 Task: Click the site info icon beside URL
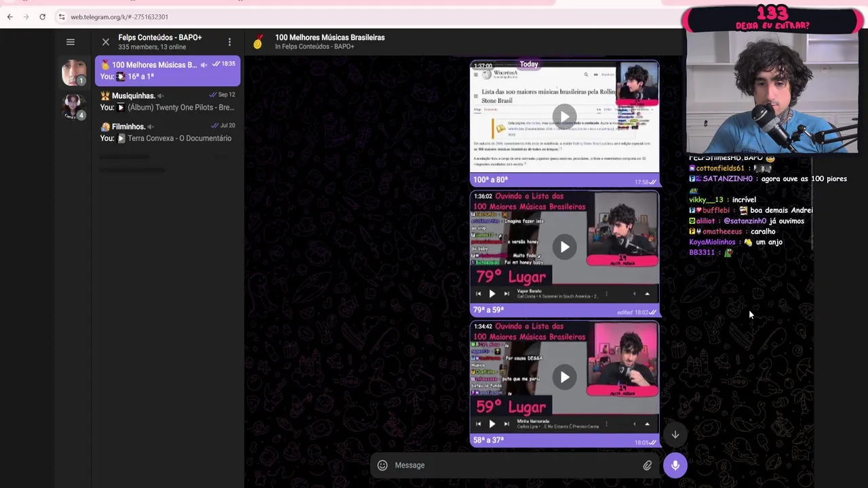pyautogui.click(x=61, y=17)
